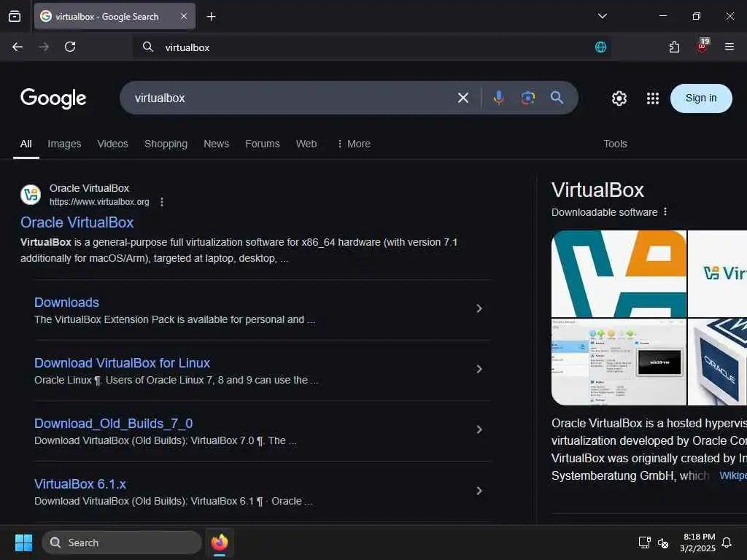
Task: Click chevron beside Download VirtualBox for Linux
Action: pyautogui.click(x=479, y=369)
